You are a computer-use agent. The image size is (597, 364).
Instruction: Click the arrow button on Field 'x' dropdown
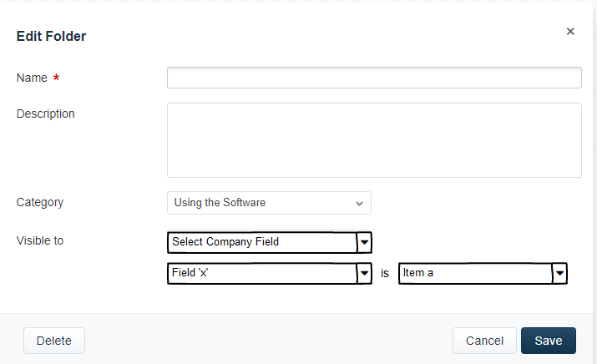point(364,273)
